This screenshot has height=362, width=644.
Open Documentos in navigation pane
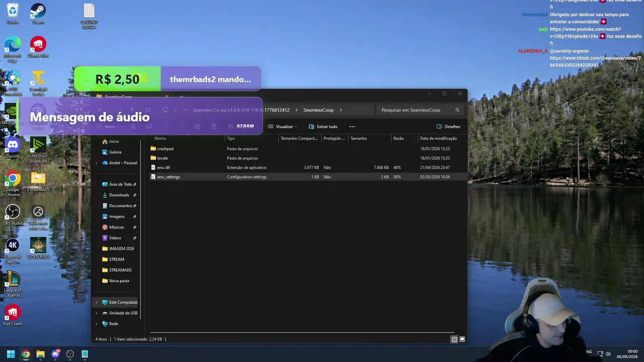[121, 206]
